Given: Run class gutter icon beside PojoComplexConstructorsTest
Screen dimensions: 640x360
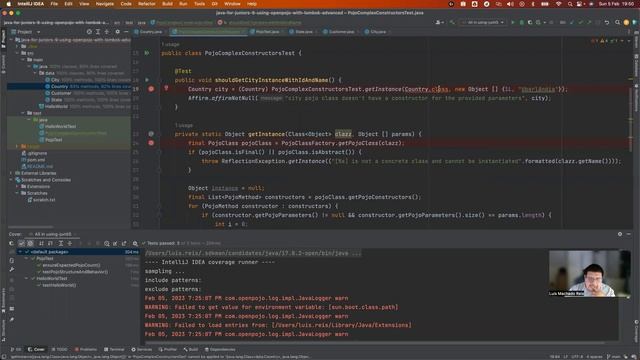Looking at the screenshot, I should (147, 53).
